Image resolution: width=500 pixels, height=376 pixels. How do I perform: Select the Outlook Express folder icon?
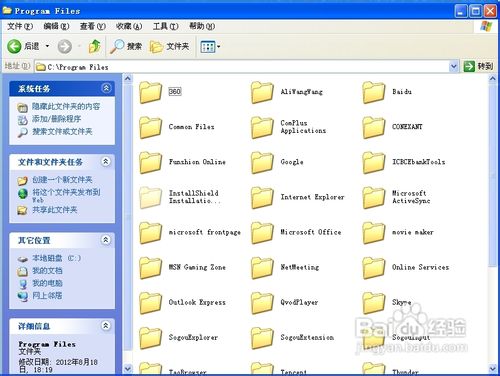tap(150, 303)
